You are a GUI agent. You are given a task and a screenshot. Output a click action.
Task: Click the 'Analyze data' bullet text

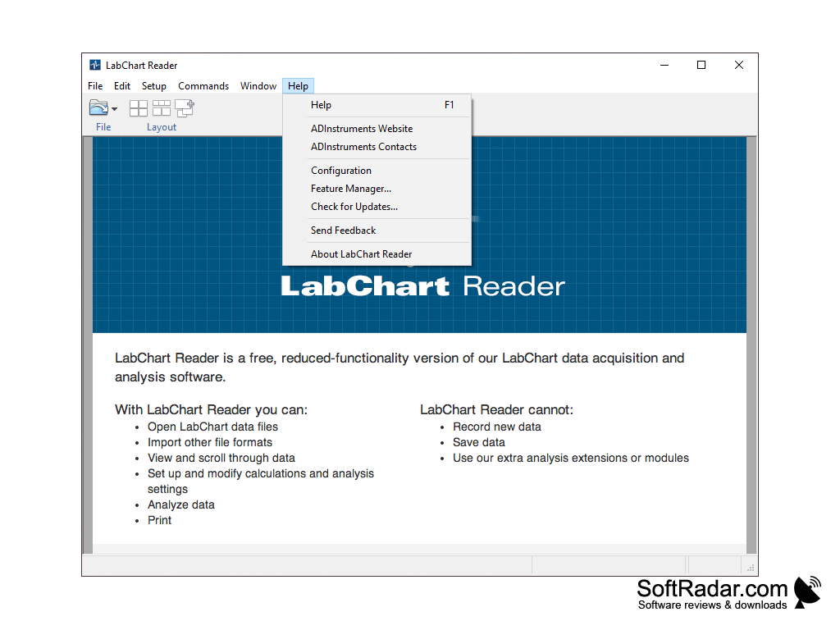[x=181, y=504]
